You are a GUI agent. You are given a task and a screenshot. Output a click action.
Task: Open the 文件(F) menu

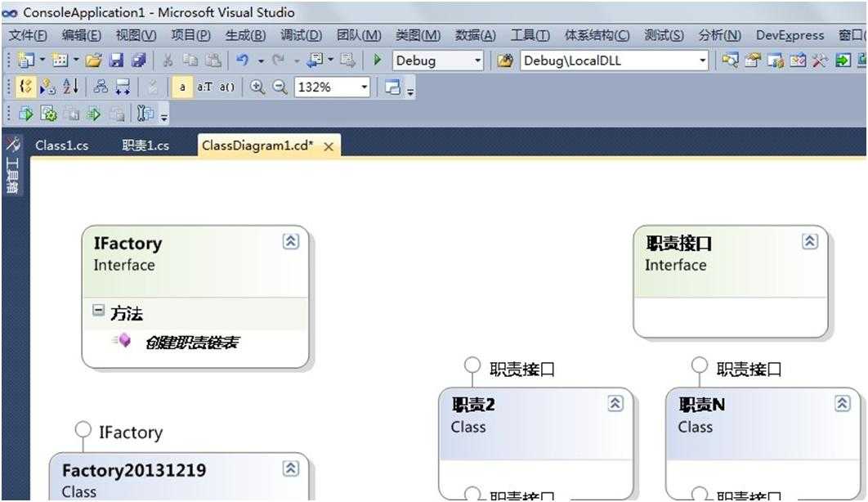pyautogui.click(x=28, y=35)
